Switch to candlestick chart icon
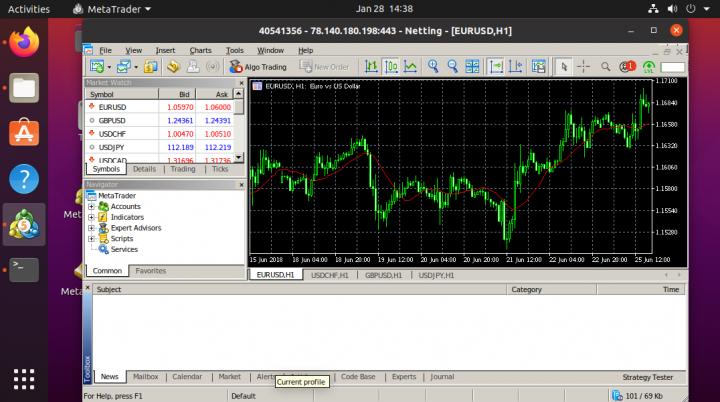 pyautogui.click(x=391, y=67)
